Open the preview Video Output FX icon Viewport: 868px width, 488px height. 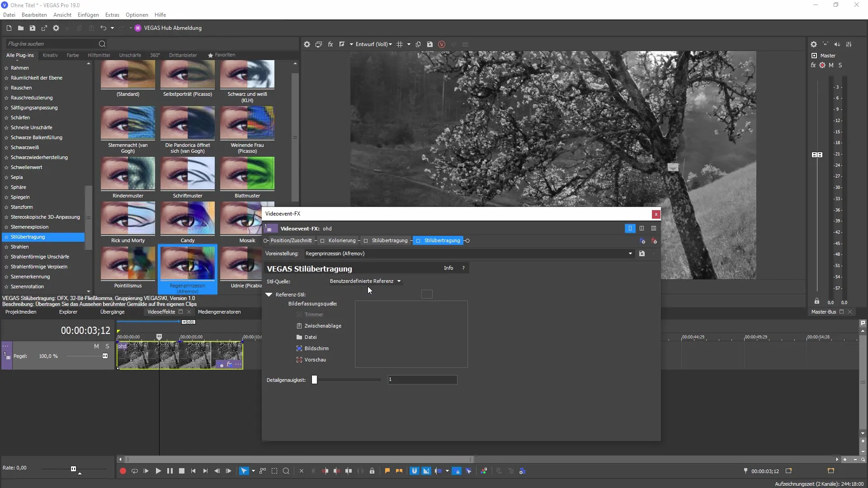pos(330,44)
